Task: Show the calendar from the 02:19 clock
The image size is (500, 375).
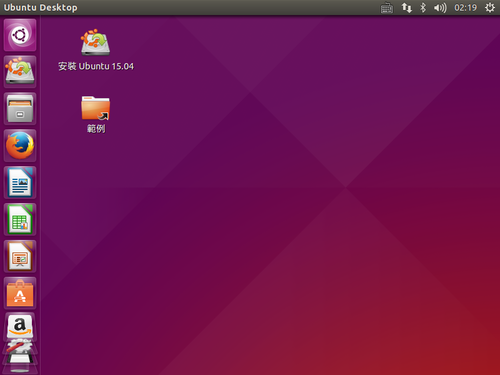Action: tap(465, 8)
